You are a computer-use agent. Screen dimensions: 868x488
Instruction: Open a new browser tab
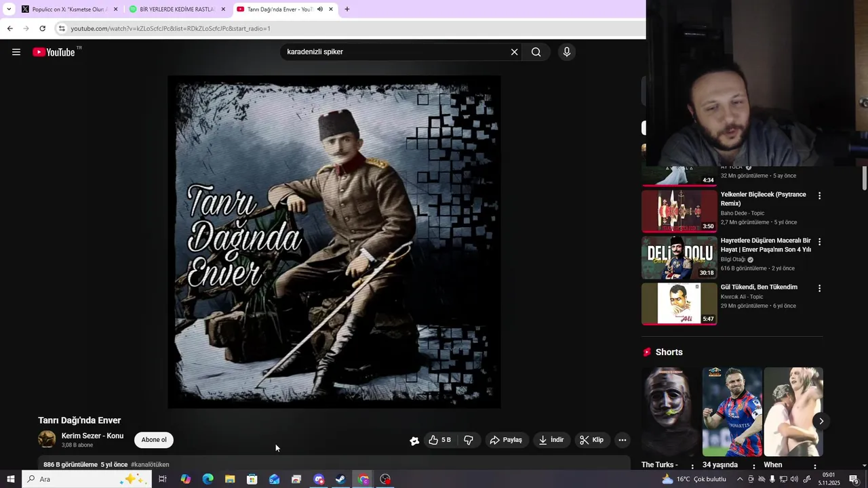tap(347, 9)
